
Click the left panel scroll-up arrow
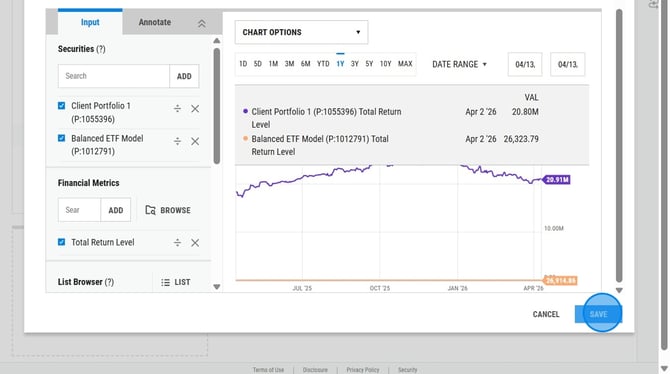click(x=217, y=41)
